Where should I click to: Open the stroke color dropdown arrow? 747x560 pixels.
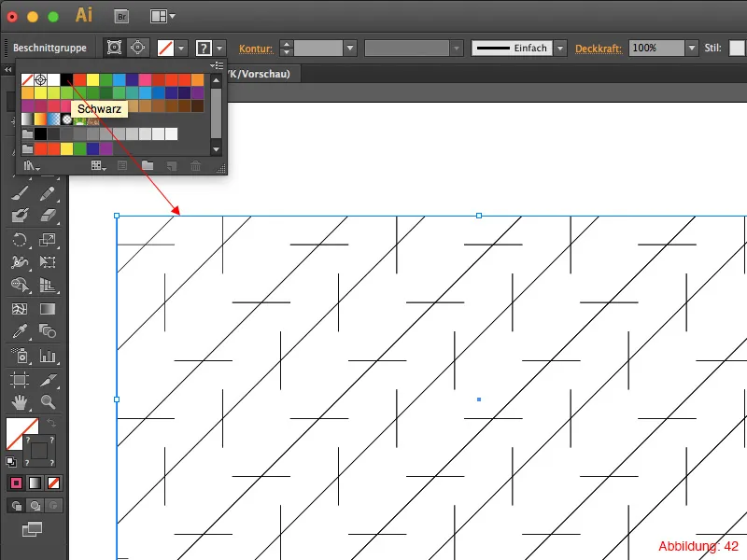click(219, 49)
